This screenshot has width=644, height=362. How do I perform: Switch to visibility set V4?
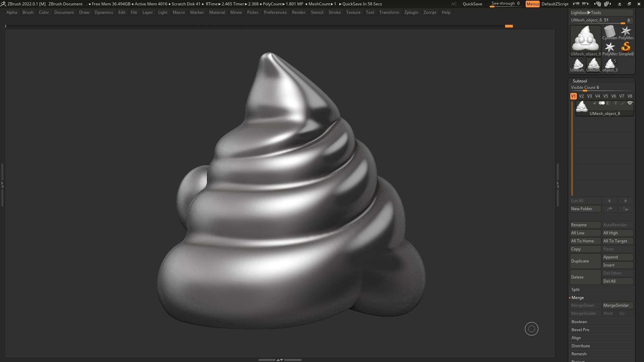597,96
